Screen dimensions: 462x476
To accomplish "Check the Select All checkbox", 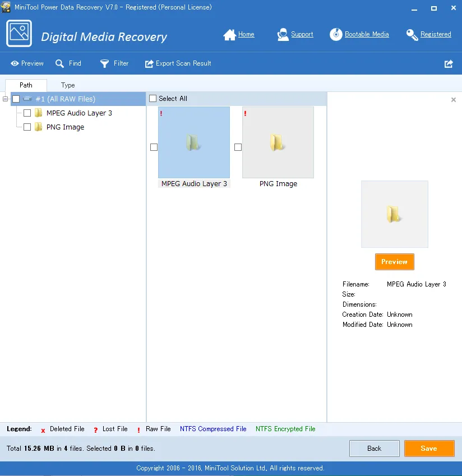I will (153, 99).
